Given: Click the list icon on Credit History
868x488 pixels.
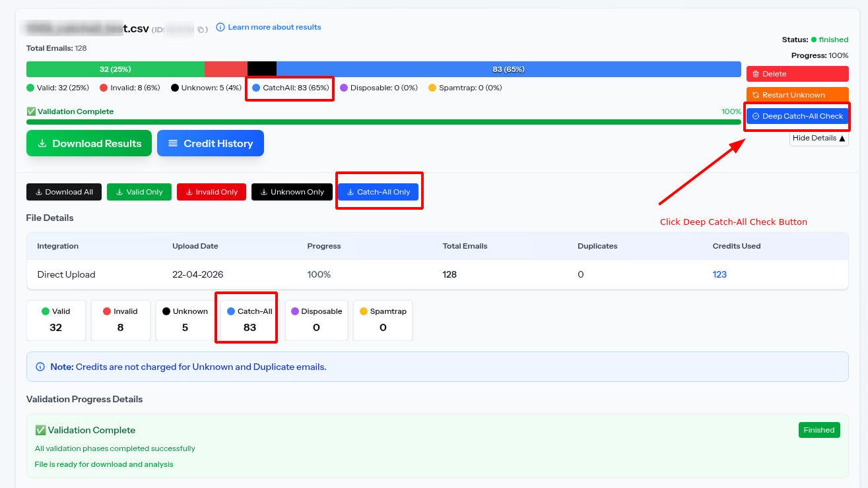Looking at the screenshot, I should [173, 143].
